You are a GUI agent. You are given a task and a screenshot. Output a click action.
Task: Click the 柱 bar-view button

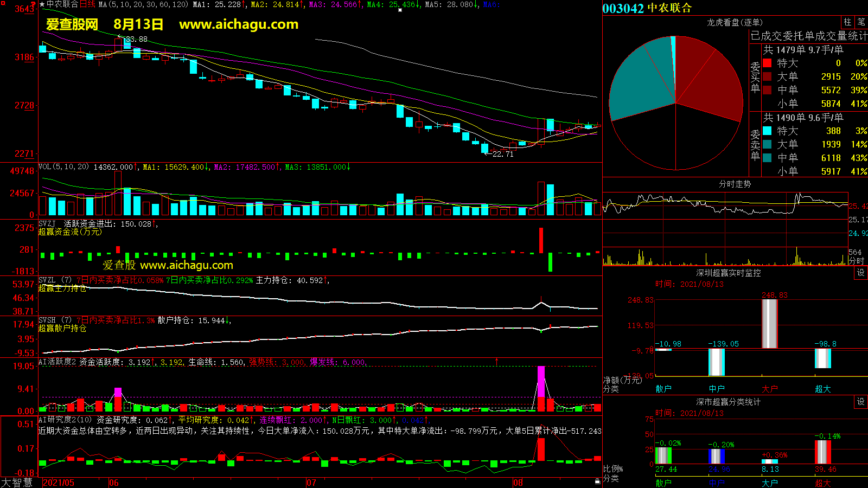pos(847,22)
